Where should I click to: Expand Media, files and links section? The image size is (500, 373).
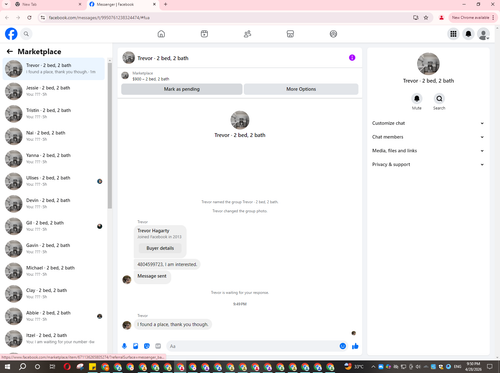[x=428, y=151]
